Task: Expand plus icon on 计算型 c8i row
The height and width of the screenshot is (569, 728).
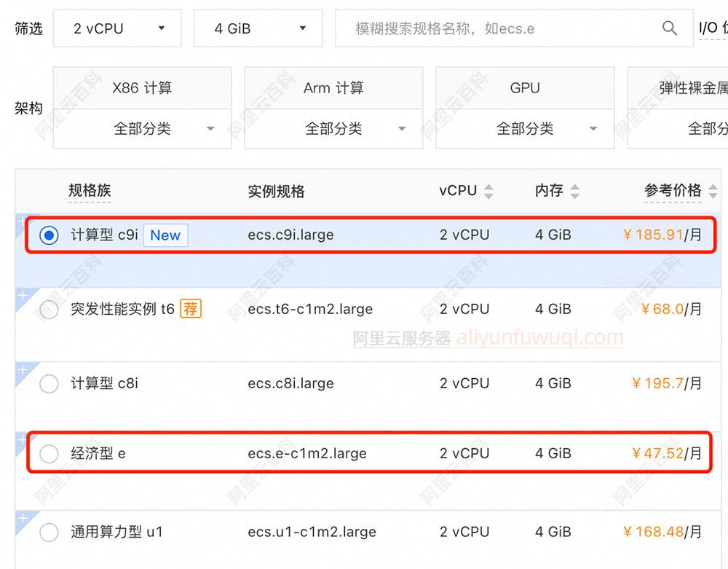Action: pos(22,369)
